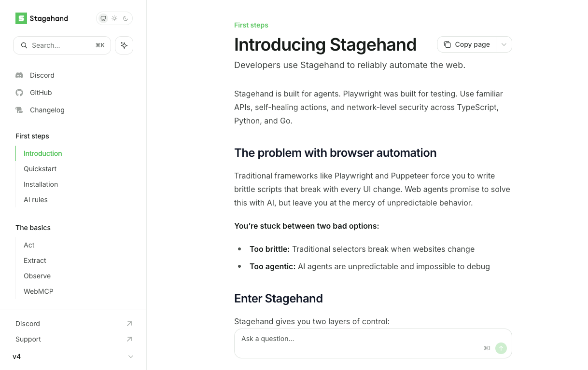The image size is (588, 370).
Task: Click the external arrow icon beside Discord at the bottom of the sidebar
Action: tap(129, 324)
